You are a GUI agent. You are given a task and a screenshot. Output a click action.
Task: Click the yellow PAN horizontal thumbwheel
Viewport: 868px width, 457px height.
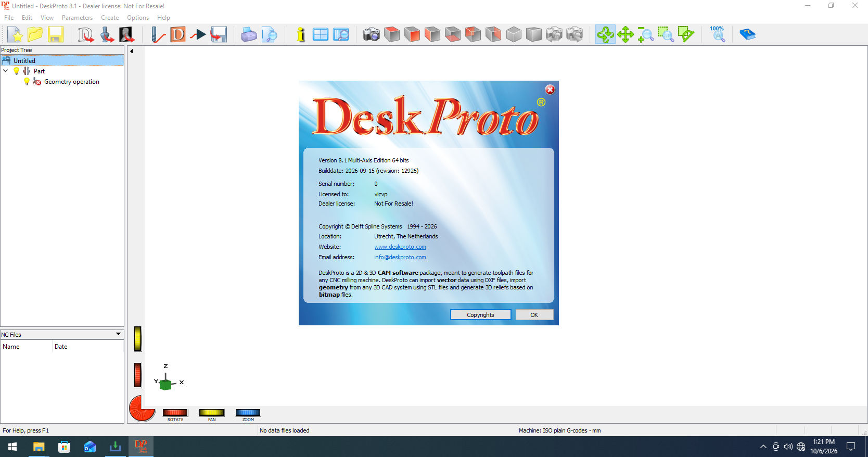[212, 412]
